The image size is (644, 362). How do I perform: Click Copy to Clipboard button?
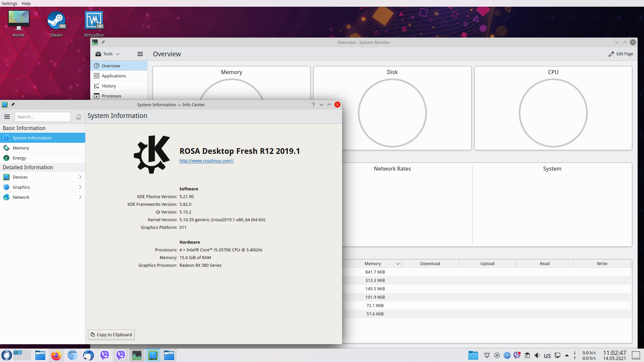[x=111, y=335]
